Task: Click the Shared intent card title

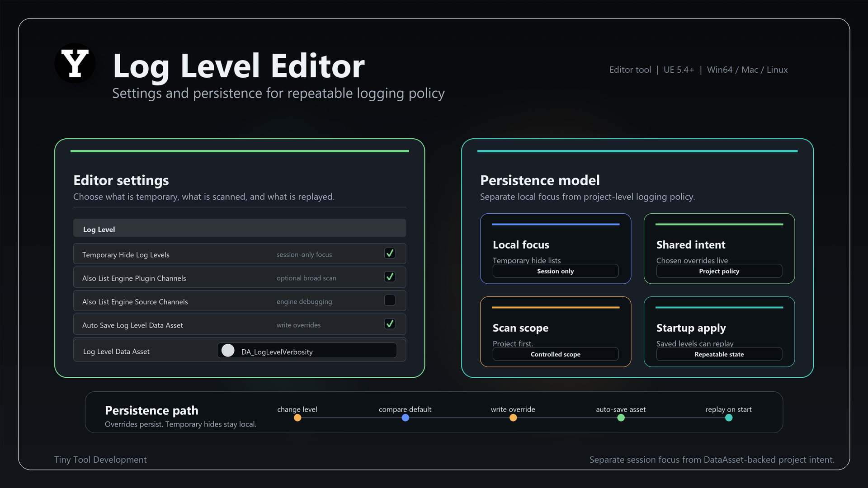Action: [x=691, y=245]
